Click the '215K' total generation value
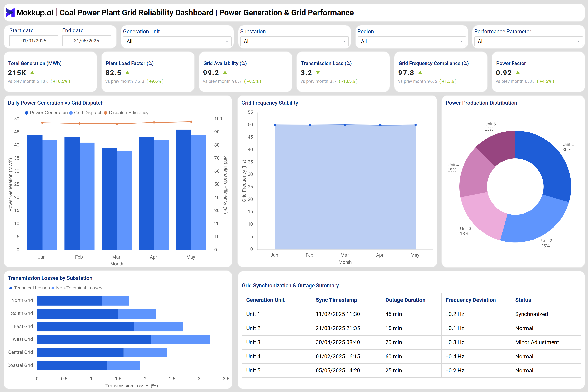This screenshot has width=588, height=392. pos(17,73)
